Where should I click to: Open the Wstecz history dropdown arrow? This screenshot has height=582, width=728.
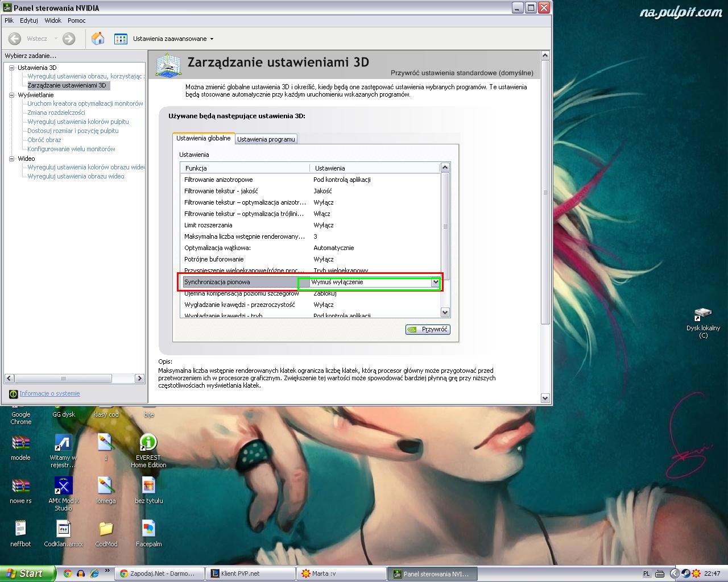[56, 39]
